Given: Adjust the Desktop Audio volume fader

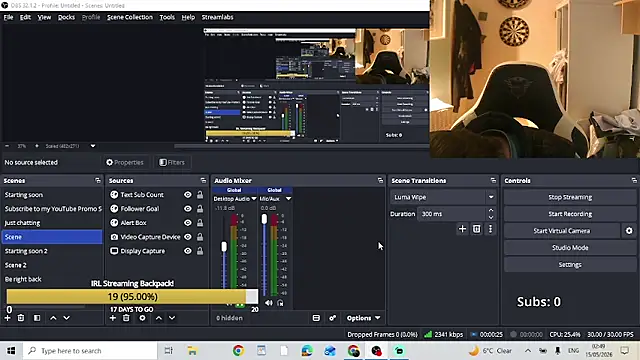Looking at the screenshot, I should point(224,247).
